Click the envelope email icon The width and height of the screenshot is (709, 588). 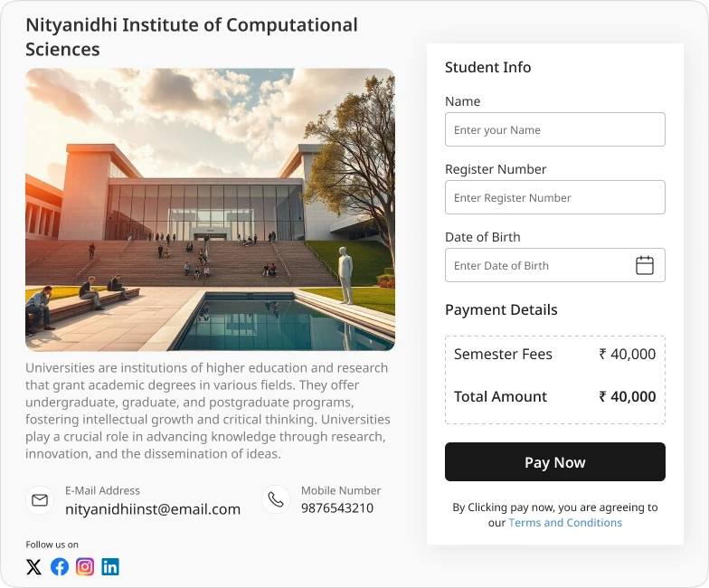click(40, 499)
